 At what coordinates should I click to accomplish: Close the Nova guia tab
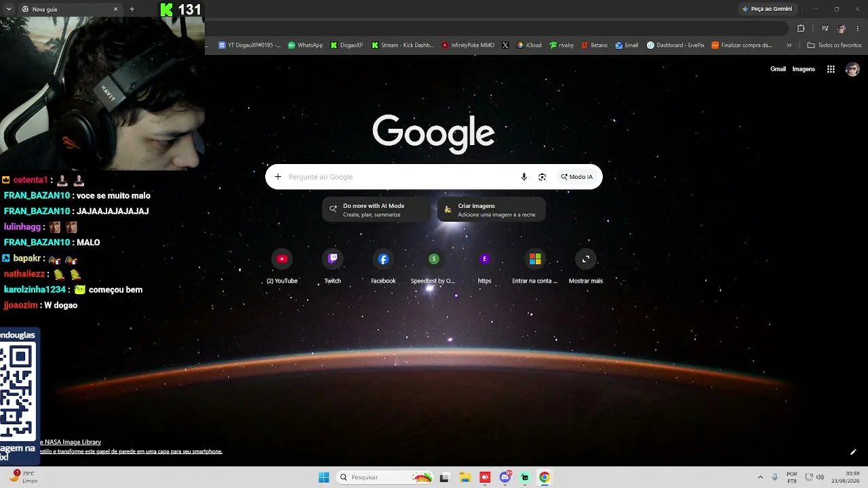pyautogui.click(x=115, y=9)
